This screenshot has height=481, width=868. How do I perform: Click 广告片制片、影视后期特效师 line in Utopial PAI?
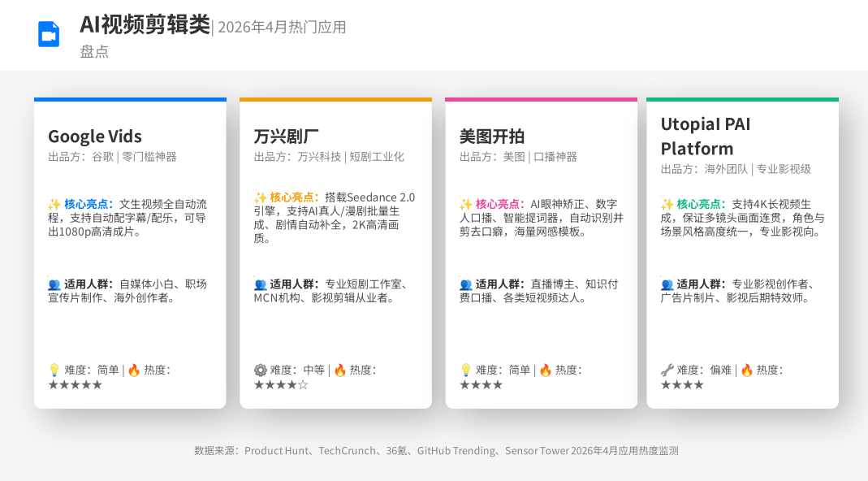[737, 297]
